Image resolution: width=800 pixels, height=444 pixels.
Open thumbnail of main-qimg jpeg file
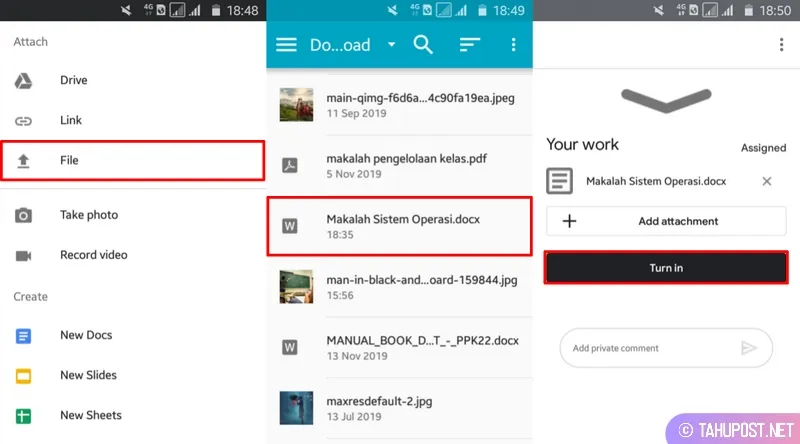(x=296, y=105)
